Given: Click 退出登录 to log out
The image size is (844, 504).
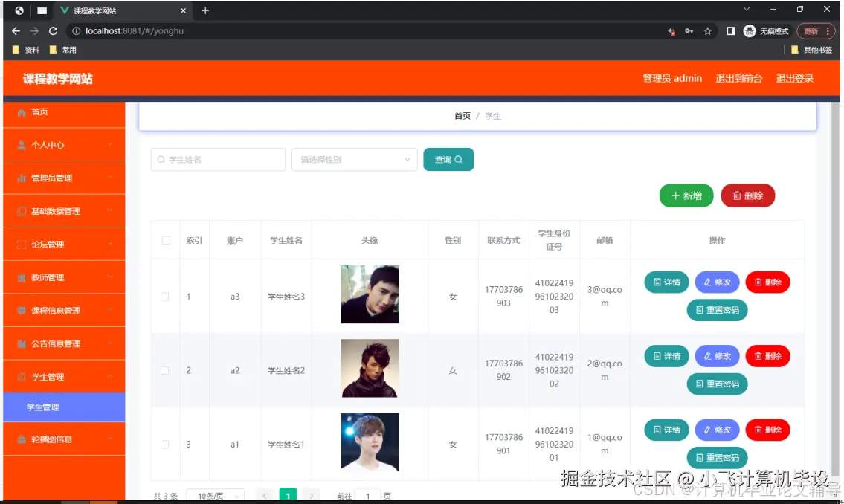Looking at the screenshot, I should click(795, 79).
